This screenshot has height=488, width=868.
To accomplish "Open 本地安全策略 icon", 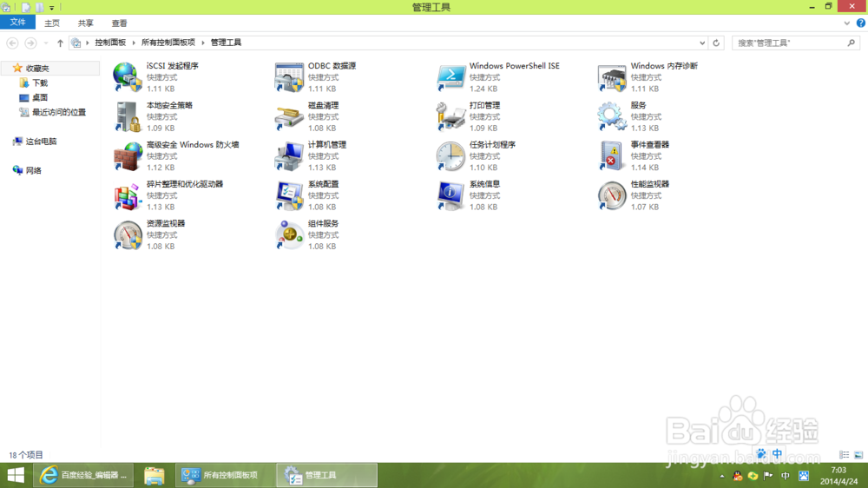I will (x=128, y=116).
